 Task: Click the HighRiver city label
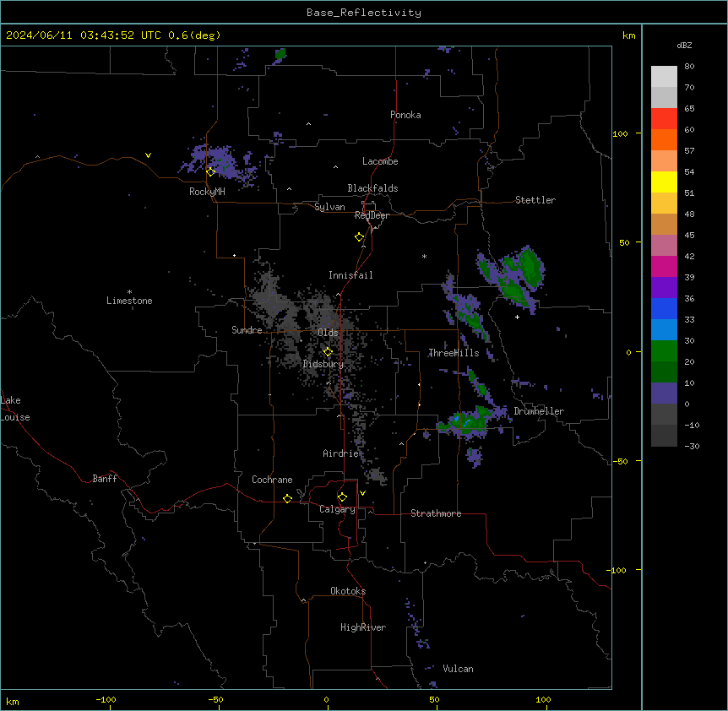point(363,627)
